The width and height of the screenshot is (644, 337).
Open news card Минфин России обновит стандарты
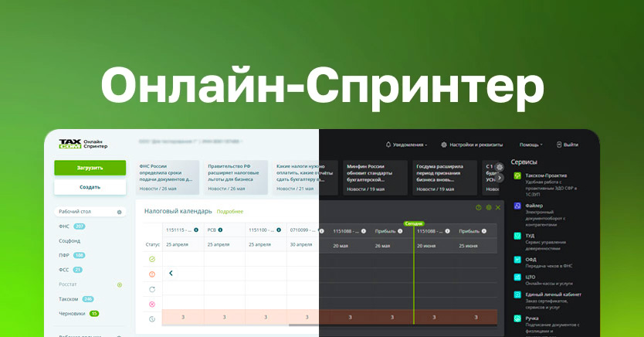click(x=375, y=178)
